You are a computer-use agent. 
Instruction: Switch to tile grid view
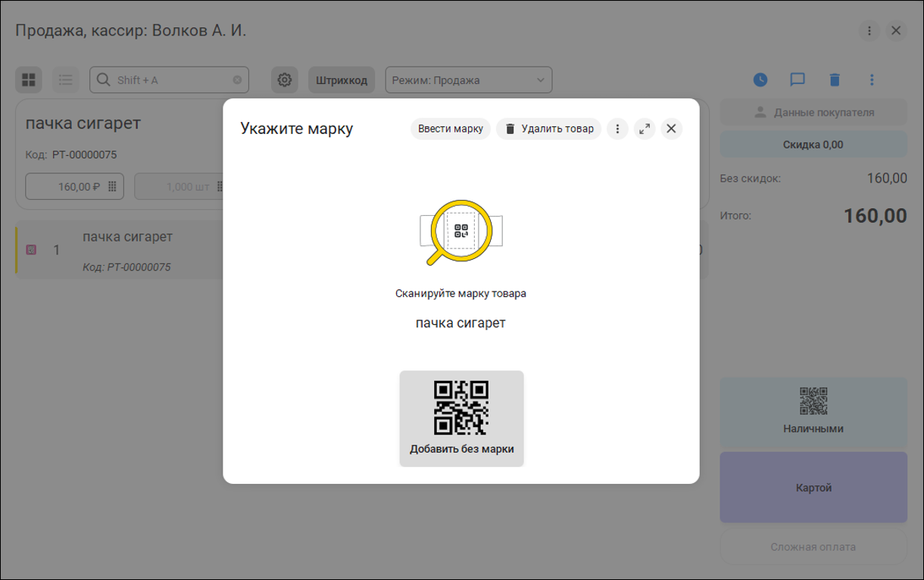pyautogui.click(x=29, y=80)
